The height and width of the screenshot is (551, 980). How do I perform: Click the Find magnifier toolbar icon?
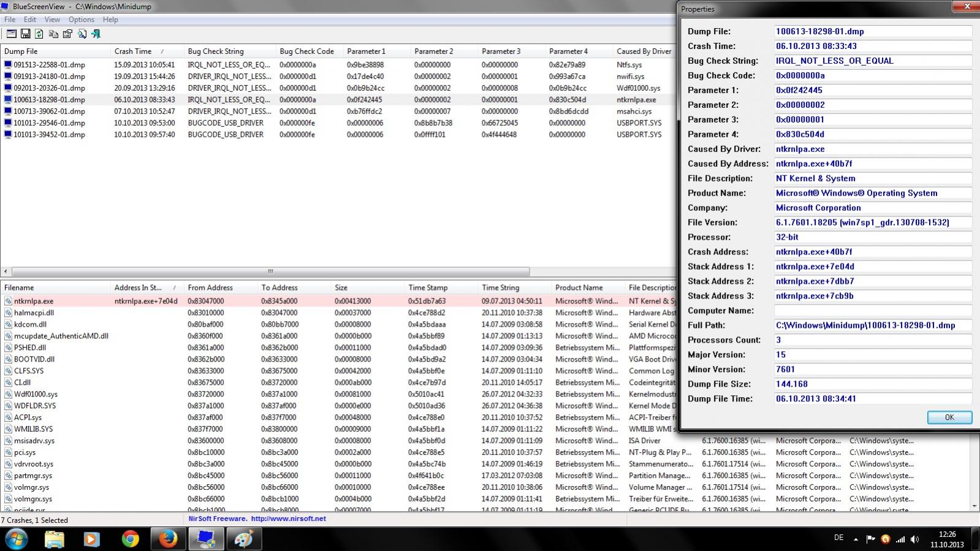pos(82,34)
